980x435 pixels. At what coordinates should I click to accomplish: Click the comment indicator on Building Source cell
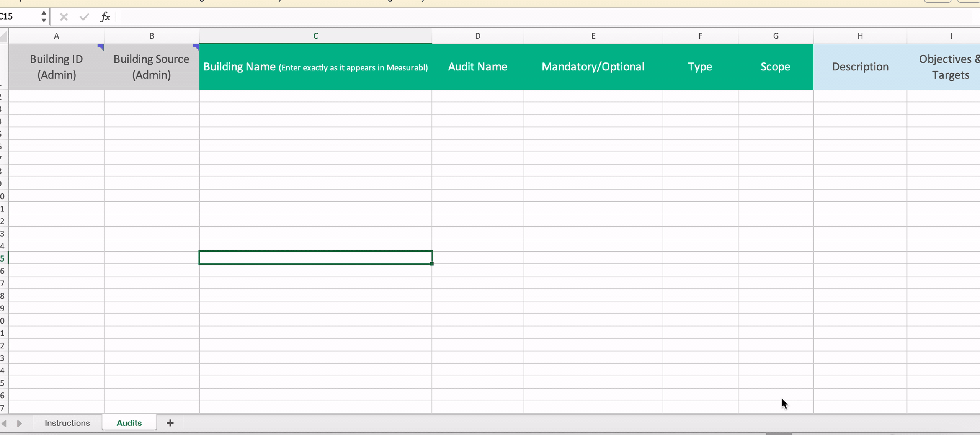196,47
